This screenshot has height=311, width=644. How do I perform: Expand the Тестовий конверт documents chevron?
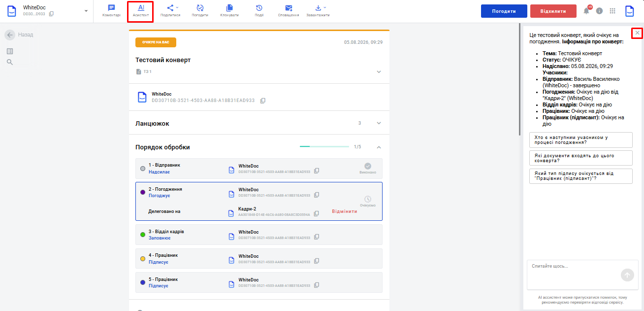click(x=379, y=71)
